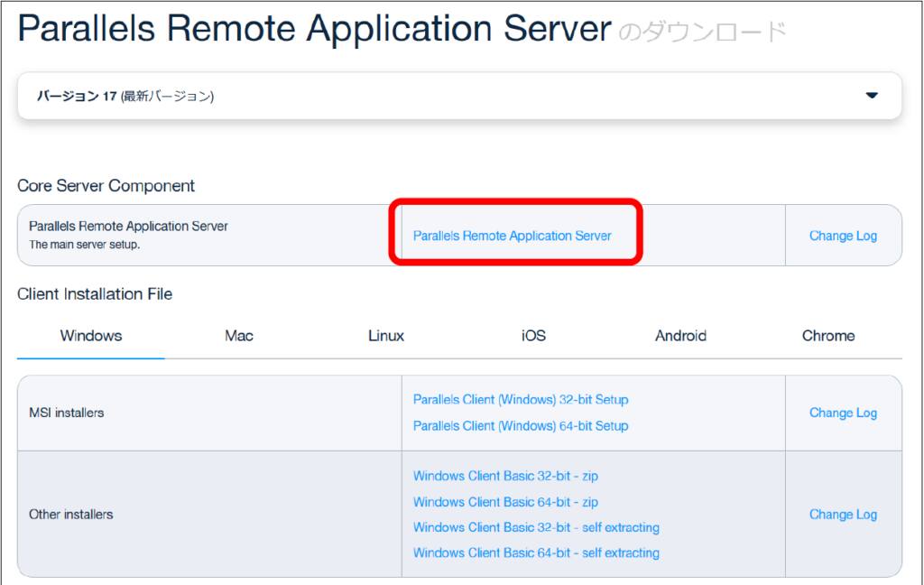924x585 pixels.
Task: Expand the version 17 dropdown arrow
Action: [x=872, y=96]
